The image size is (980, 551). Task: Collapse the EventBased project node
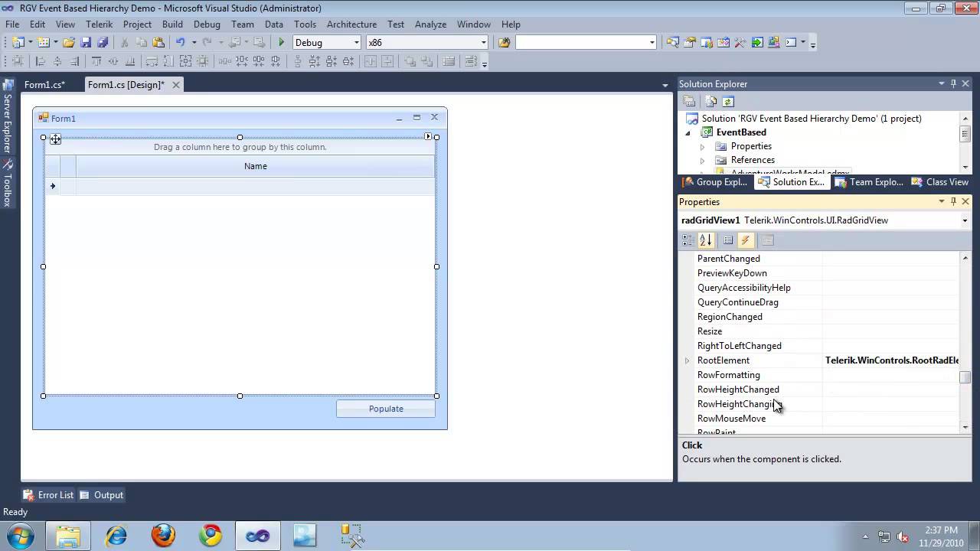click(688, 132)
